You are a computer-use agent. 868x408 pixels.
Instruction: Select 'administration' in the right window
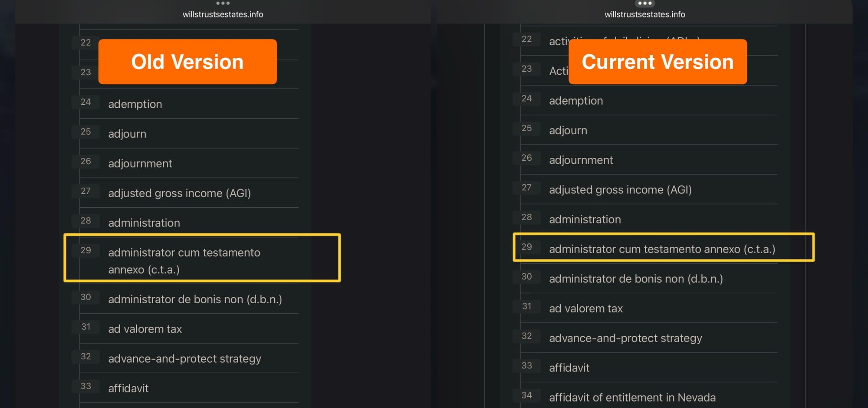pos(585,219)
